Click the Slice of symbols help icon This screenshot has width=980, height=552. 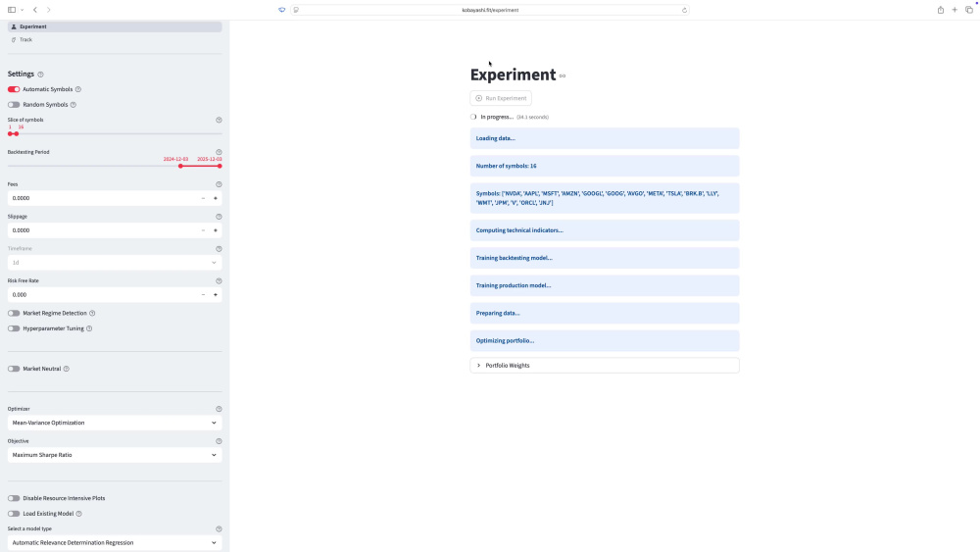click(219, 120)
